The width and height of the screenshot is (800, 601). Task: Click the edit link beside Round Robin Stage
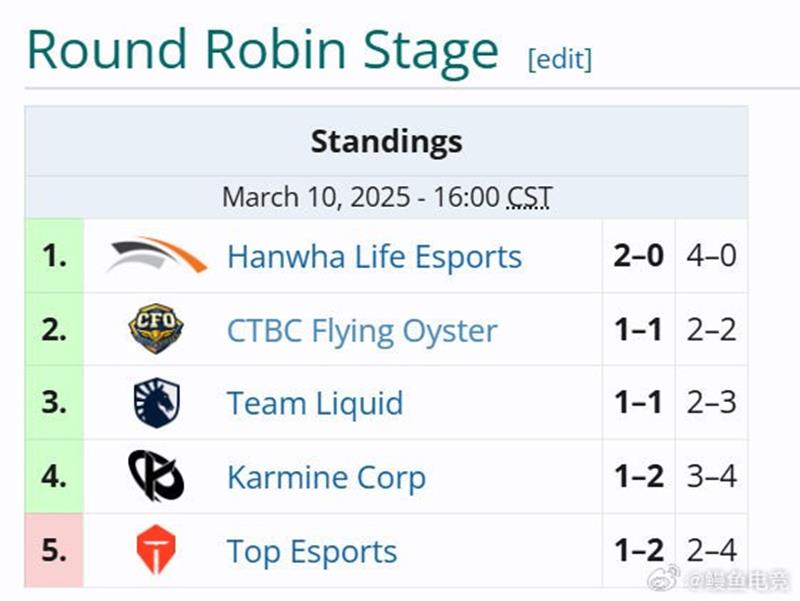pyautogui.click(x=559, y=59)
